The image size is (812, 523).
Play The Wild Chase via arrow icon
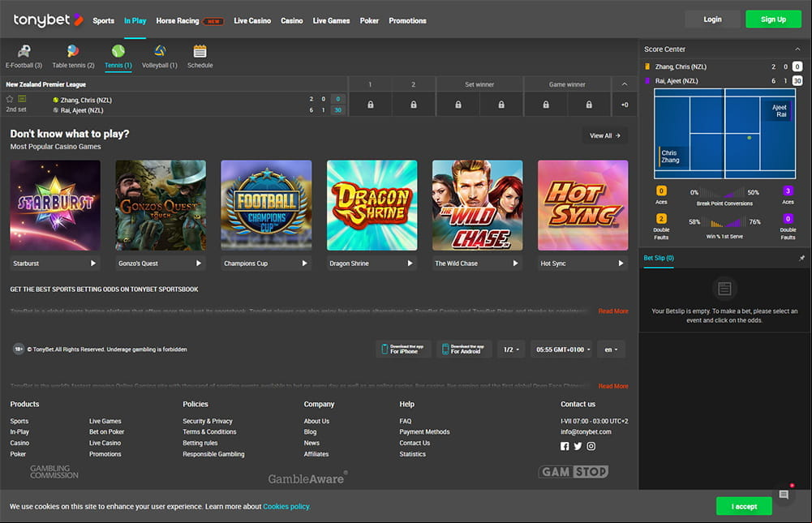515,263
